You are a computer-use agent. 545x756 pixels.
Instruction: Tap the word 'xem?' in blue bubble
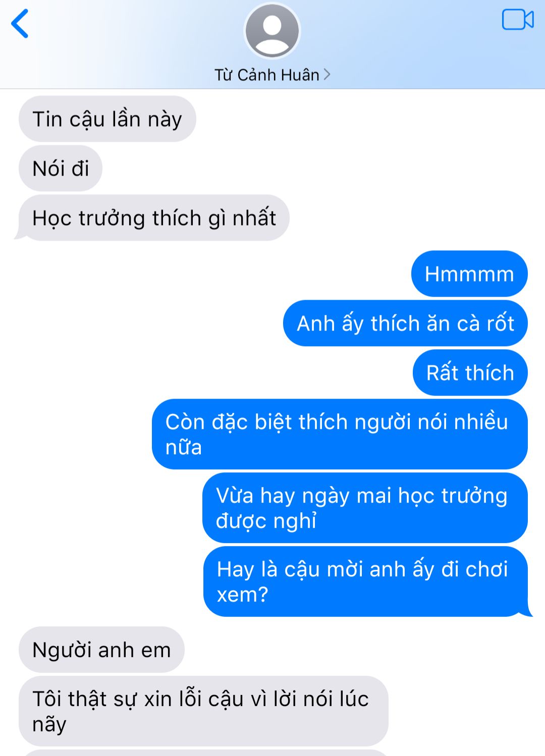point(242,595)
